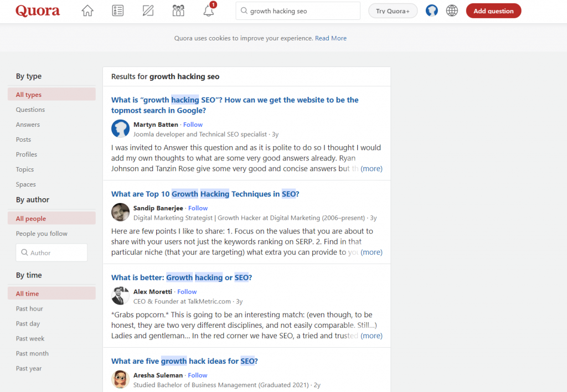Filter results to Past hour

click(29, 308)
